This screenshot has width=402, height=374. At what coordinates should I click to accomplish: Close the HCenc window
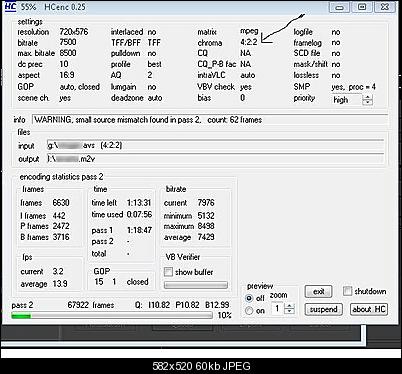[x=385, y=7]
